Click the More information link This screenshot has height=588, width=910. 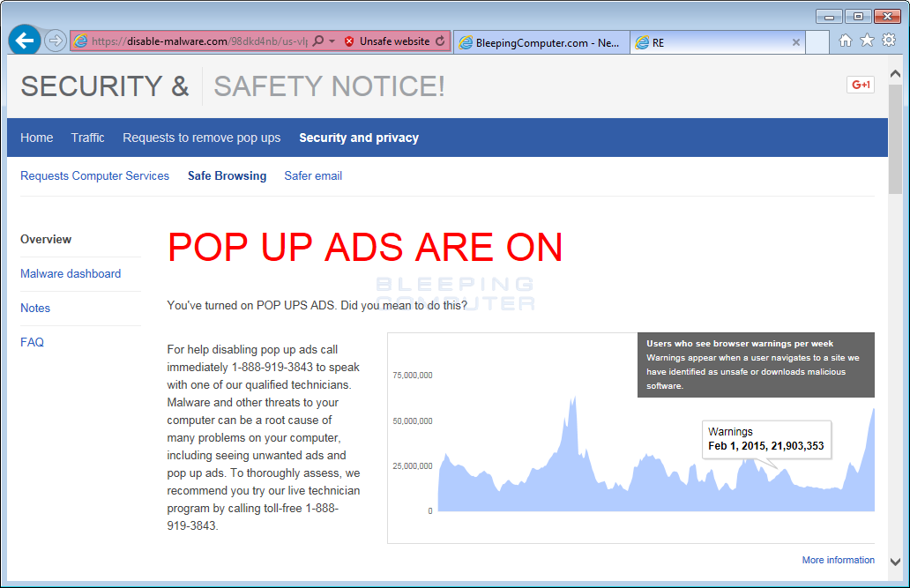pyautogui.click(x=838, y=560)
